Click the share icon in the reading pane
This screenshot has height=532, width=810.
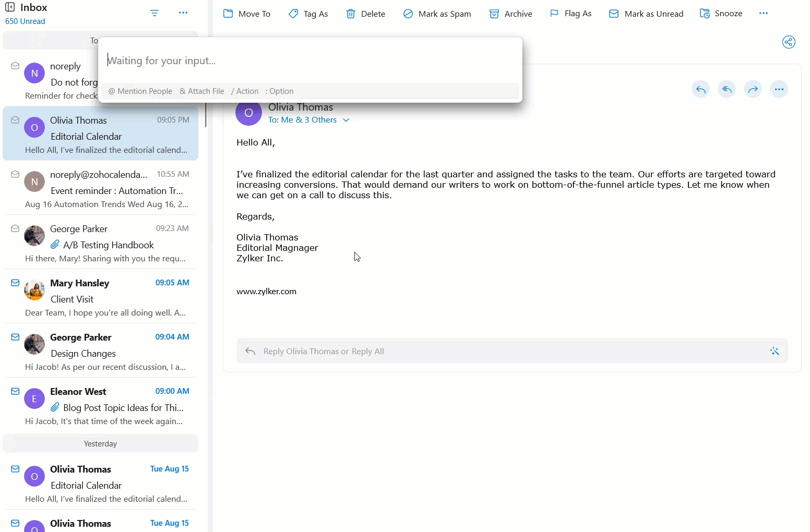coord(789,42)
